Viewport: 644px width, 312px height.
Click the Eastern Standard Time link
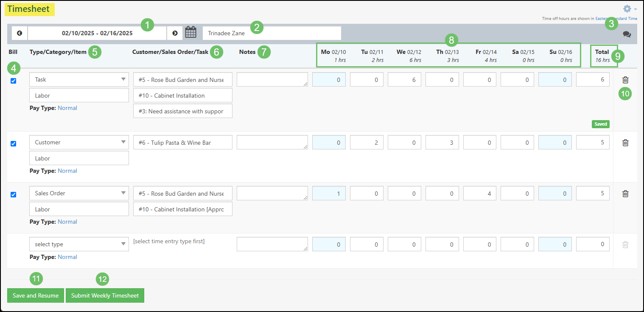click(616, 19)
